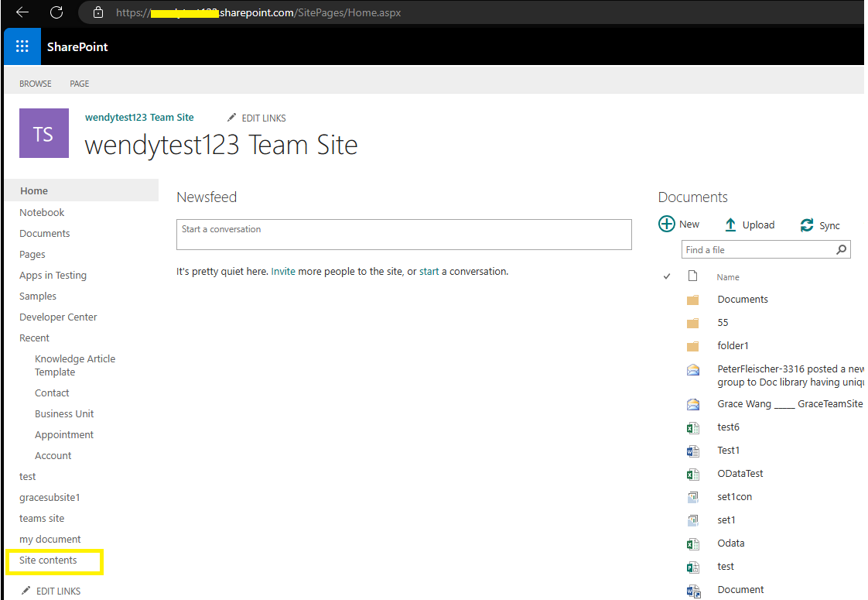The height and width of the screenshot is (600, 868).
Task: Click the document set icon beside set1
Action: coord(693,520)
